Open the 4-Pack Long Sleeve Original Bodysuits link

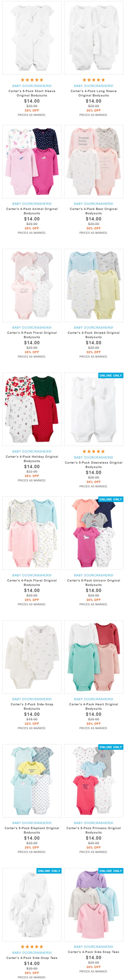pos(94,93)
